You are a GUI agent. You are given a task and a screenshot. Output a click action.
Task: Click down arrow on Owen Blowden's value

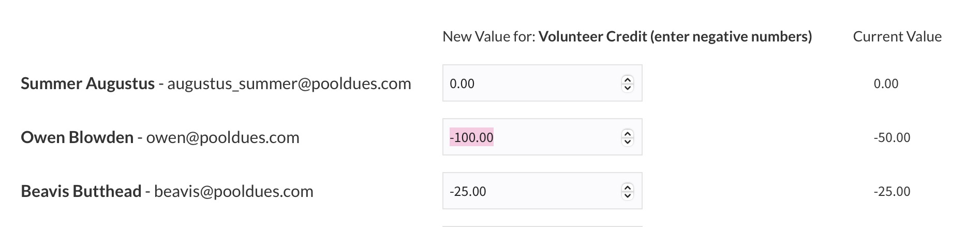(x=627, y=141)
